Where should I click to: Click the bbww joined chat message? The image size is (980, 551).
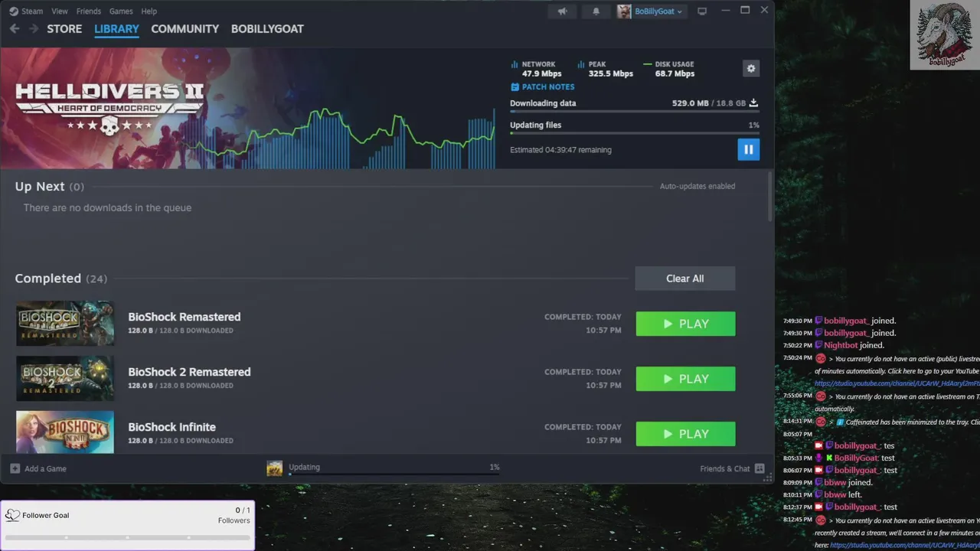coord(843,483)
